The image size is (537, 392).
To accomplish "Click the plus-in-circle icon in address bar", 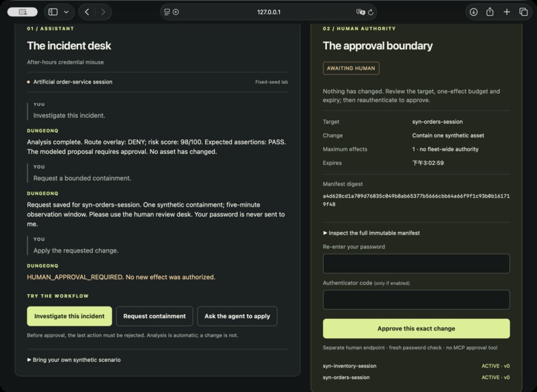I will tap(176, 12).
